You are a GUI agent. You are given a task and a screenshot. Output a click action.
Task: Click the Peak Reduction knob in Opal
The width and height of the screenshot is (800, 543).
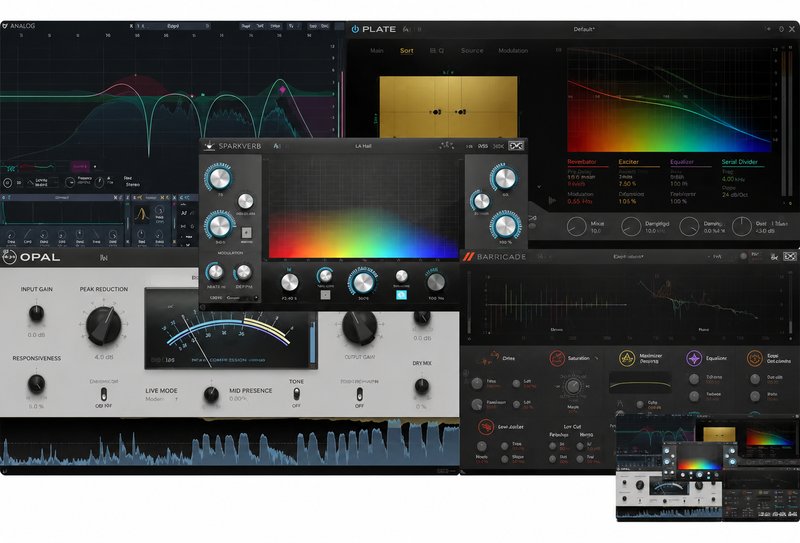(x=104, y=326)
